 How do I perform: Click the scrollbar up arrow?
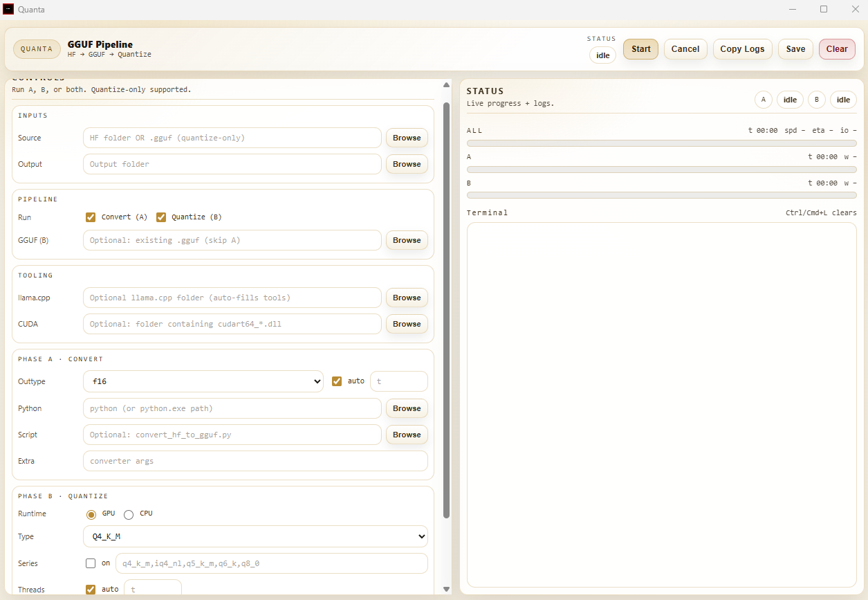tap(446, 85)
